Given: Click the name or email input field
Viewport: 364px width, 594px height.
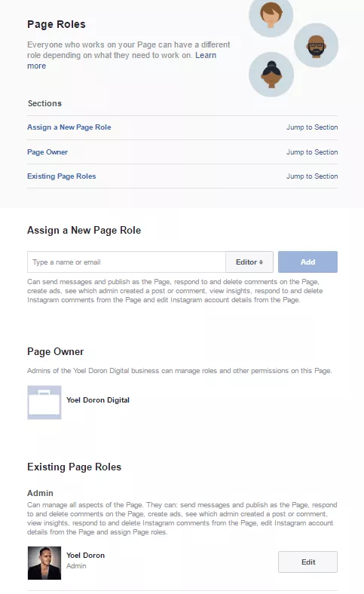Looking at the screenshot, I should pos(127,262).
